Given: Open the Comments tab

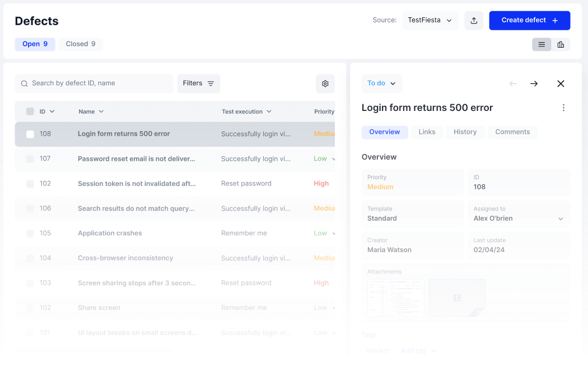Looking at the screenshot, I should click(x=512, y=132).
